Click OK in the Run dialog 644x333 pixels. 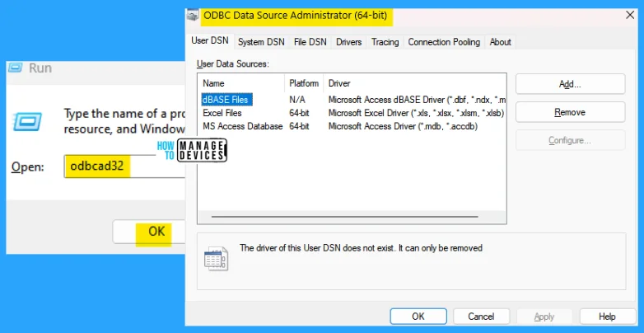(x=149, y=232)
